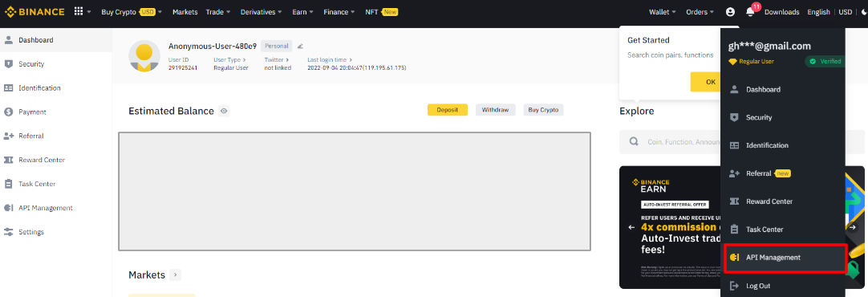Viewport: 868px width, 297px height.
Task: Open the apps grid menu icon
Action: [79, 11]
